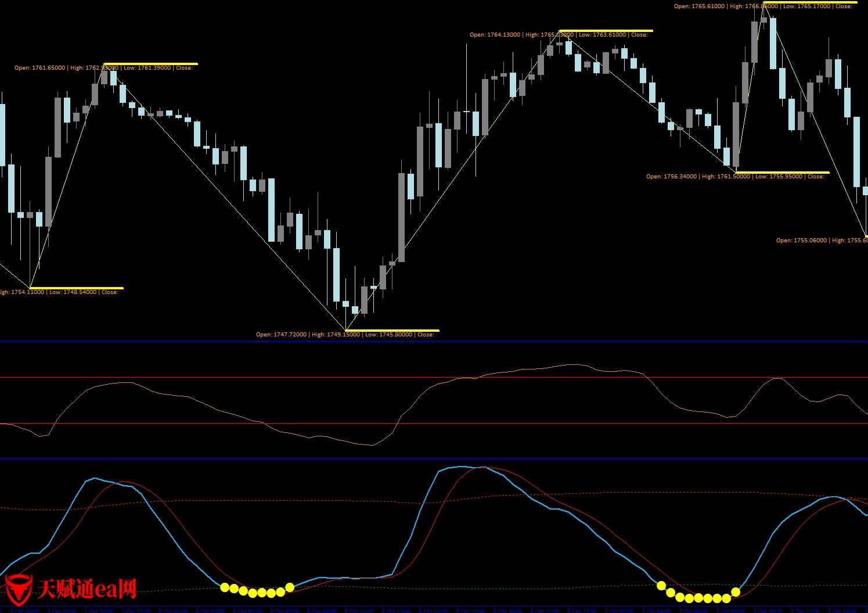Click yellow swing marker above High: 1762.93000 label
Image resolution: width=868 pixels, height=613 pixels.
[151, 64]
